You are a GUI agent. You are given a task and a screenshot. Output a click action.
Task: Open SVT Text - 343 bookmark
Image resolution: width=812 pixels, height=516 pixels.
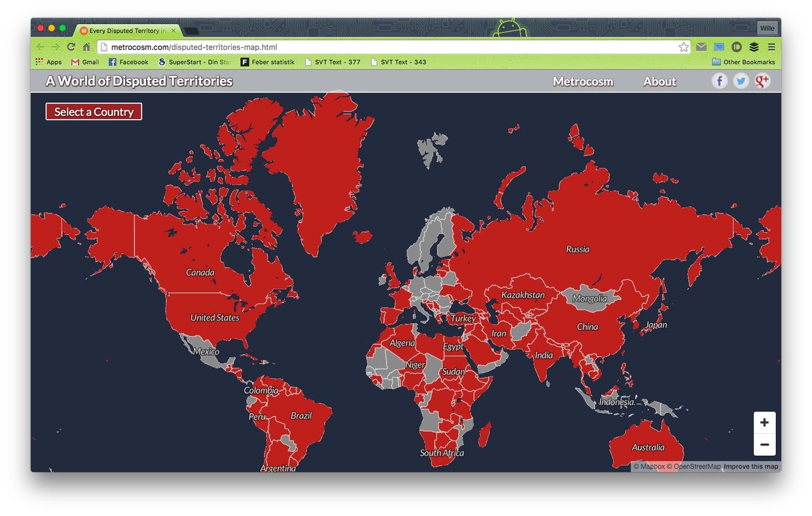(398, 62)
